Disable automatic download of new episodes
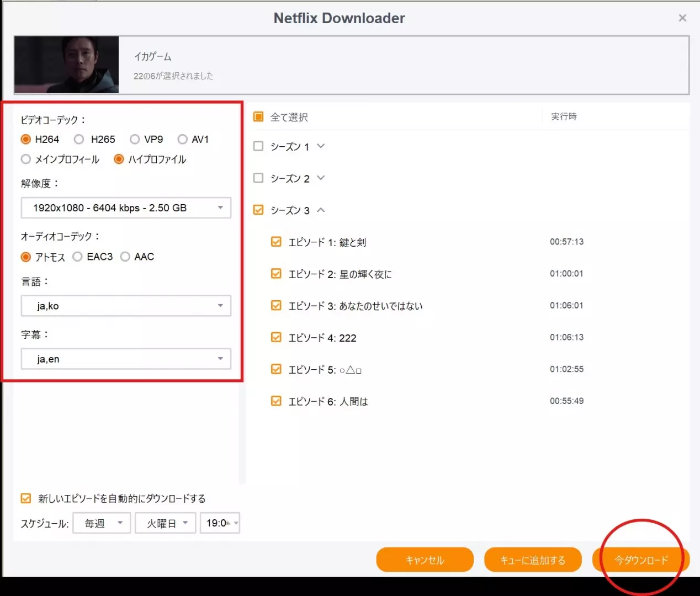 point(25,498)
